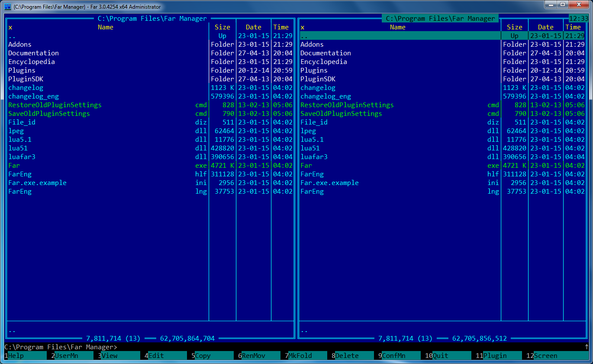Click the left panel path title
The image size is (593, 364).
tap(152, 19)
